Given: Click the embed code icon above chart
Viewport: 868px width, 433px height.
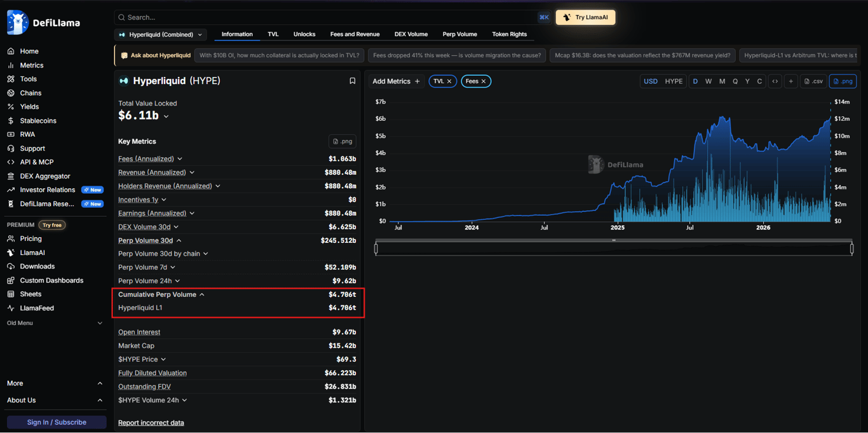Looking at the screenshot, I should pos(775,81).
